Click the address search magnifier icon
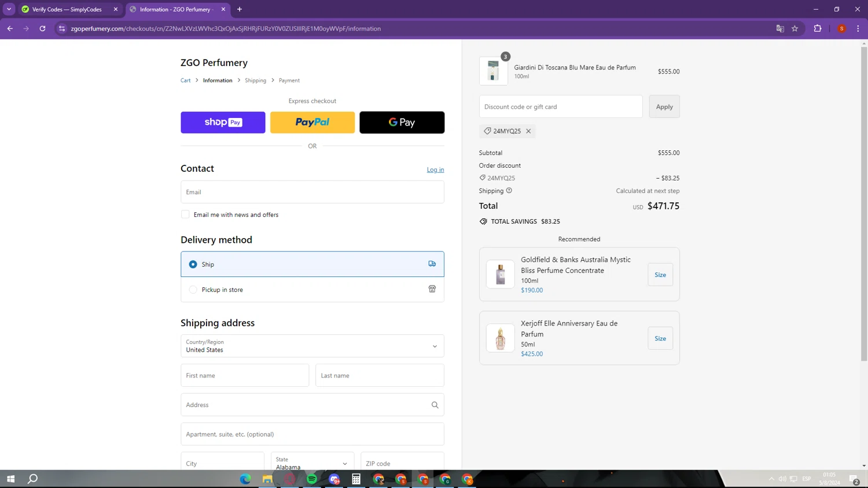This screenshot has height=488, width=868. (435, 405)
